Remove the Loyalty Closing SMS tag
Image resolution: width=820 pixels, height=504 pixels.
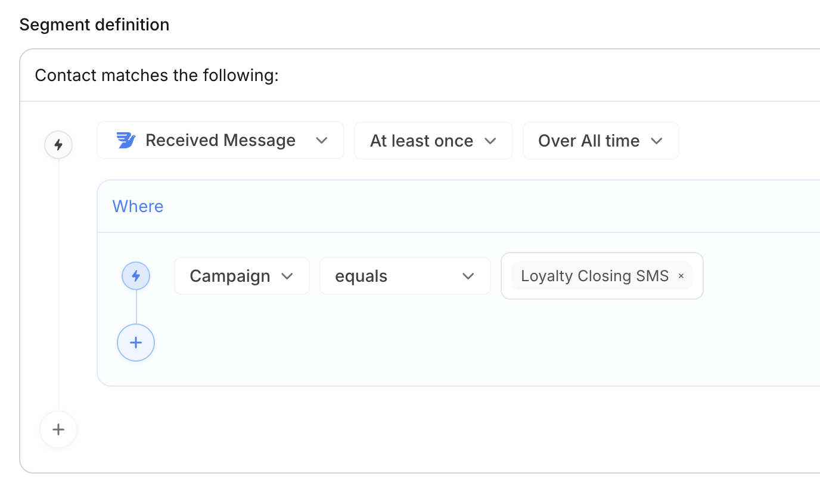[x=681, y=276]
